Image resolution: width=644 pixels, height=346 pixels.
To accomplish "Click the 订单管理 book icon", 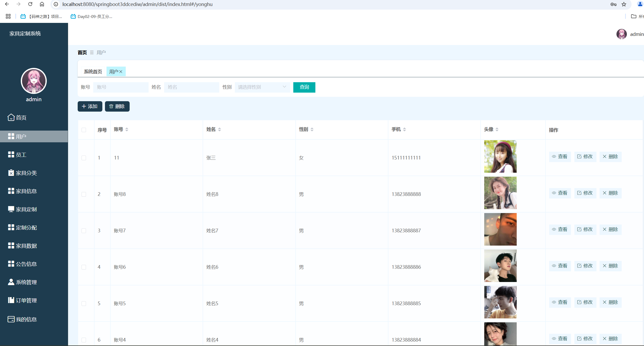I will pos(11,300).
